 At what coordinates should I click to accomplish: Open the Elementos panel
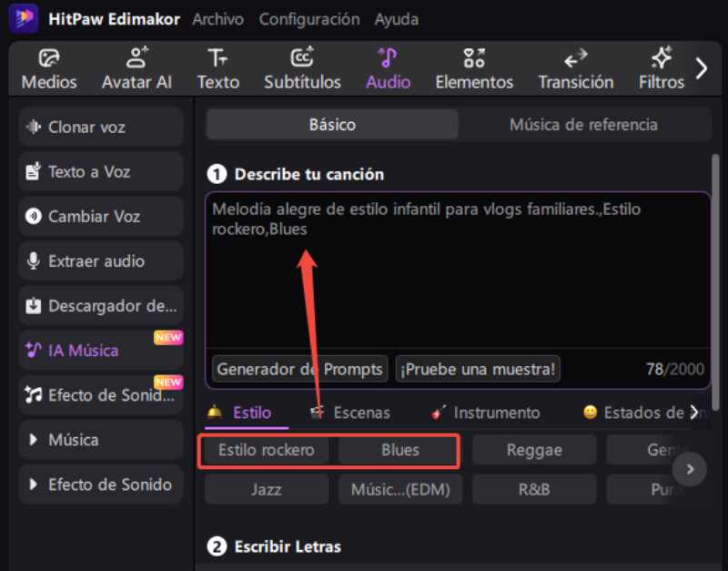pos(474,70)
